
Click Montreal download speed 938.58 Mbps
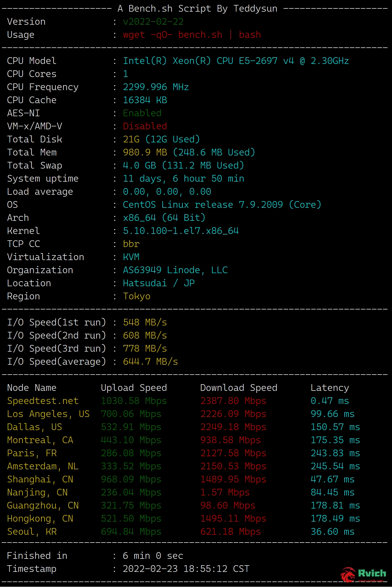[230, 440]
